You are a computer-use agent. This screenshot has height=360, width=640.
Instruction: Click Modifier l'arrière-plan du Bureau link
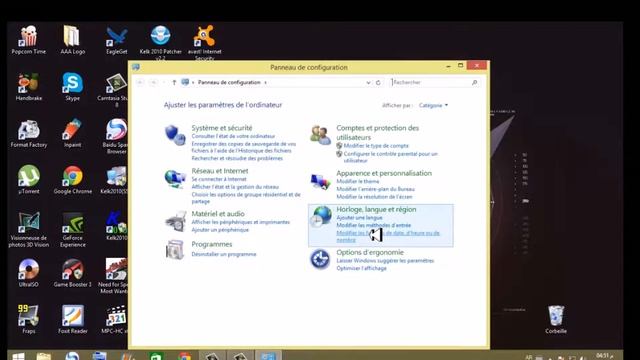(x=375, y=189)
